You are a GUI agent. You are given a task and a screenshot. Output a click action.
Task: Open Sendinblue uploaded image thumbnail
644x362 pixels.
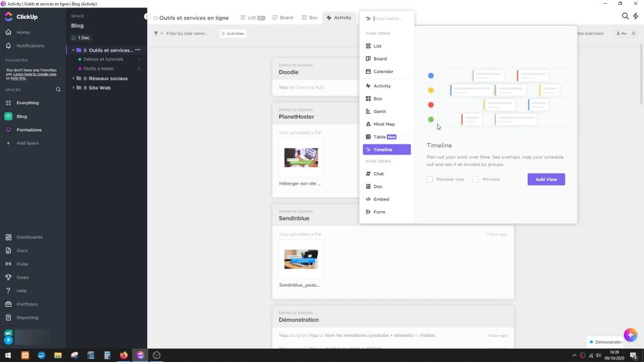click(301, 259)
